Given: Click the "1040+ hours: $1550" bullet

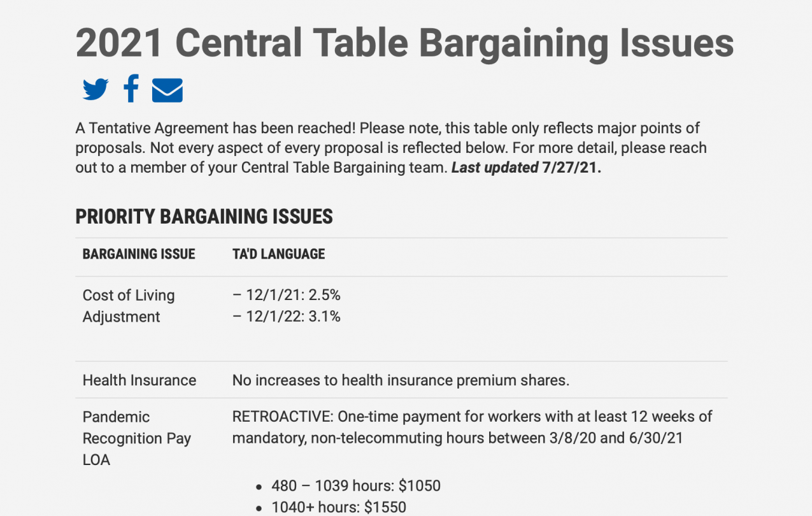Looking at the screenshot, I should tap(339, 507).
